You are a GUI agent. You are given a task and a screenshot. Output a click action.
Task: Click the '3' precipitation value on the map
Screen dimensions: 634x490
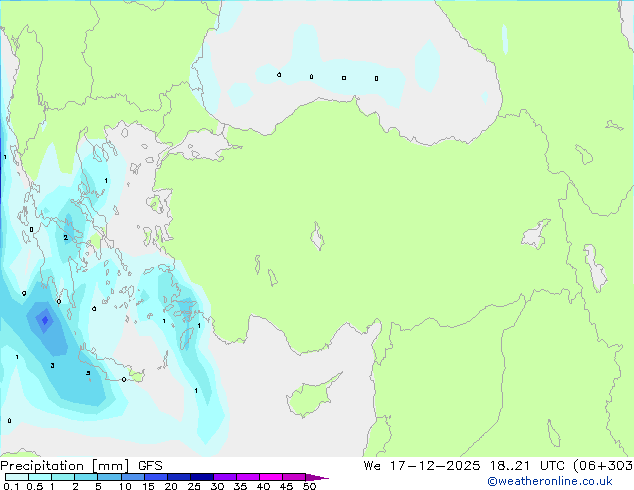point(53,365)
